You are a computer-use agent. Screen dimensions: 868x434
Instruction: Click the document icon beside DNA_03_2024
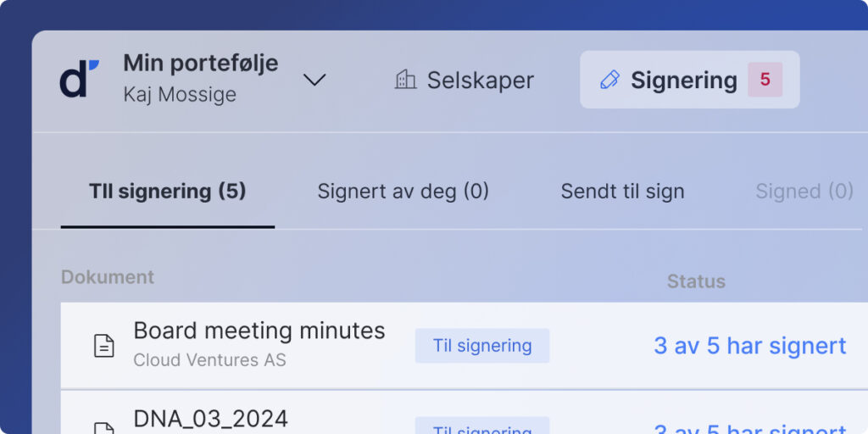[x=103, y=428]
